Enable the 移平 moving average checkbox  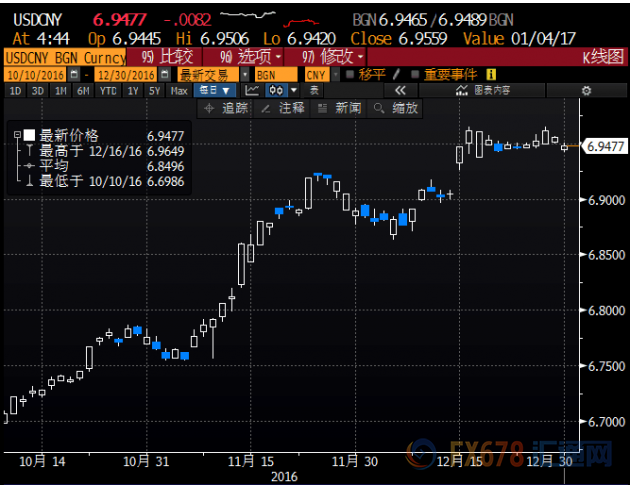(350, 74)
